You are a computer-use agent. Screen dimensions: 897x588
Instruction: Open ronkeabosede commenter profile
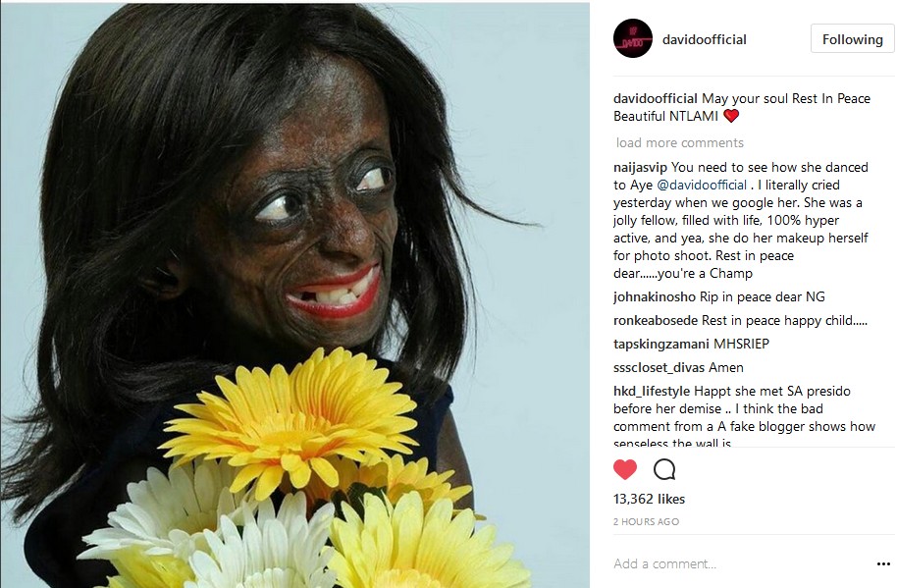coord(656,320)
